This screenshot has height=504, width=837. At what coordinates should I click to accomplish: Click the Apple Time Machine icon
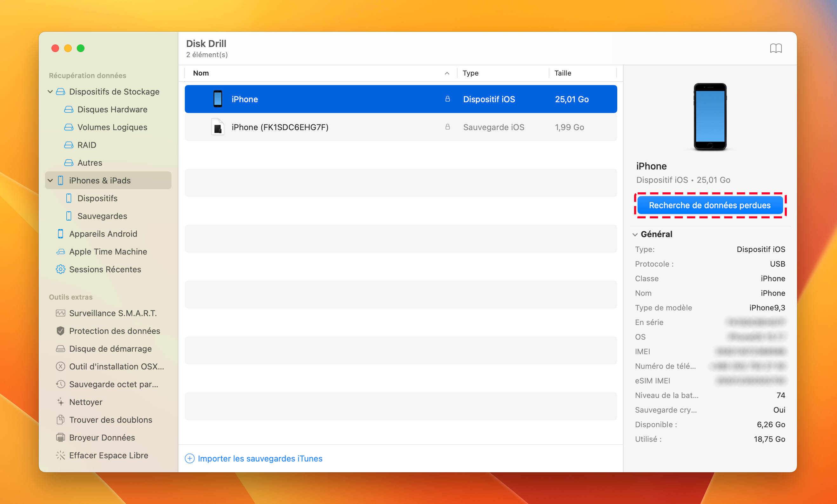pos(60,252)
